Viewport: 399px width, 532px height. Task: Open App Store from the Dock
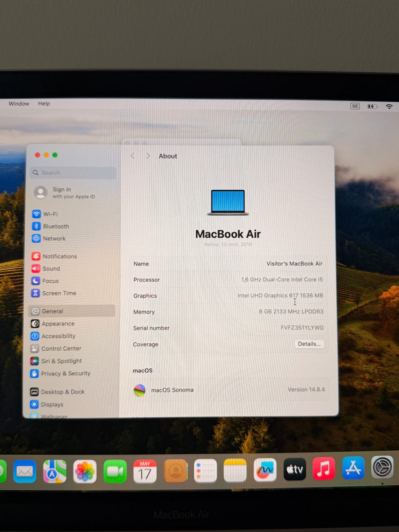pyautogui.click(x=353, y=468)
